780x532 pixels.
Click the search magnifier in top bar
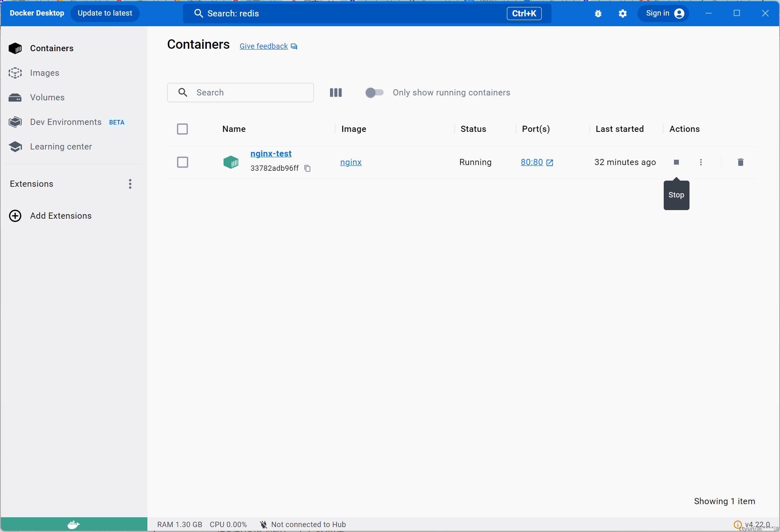[199, 14]
